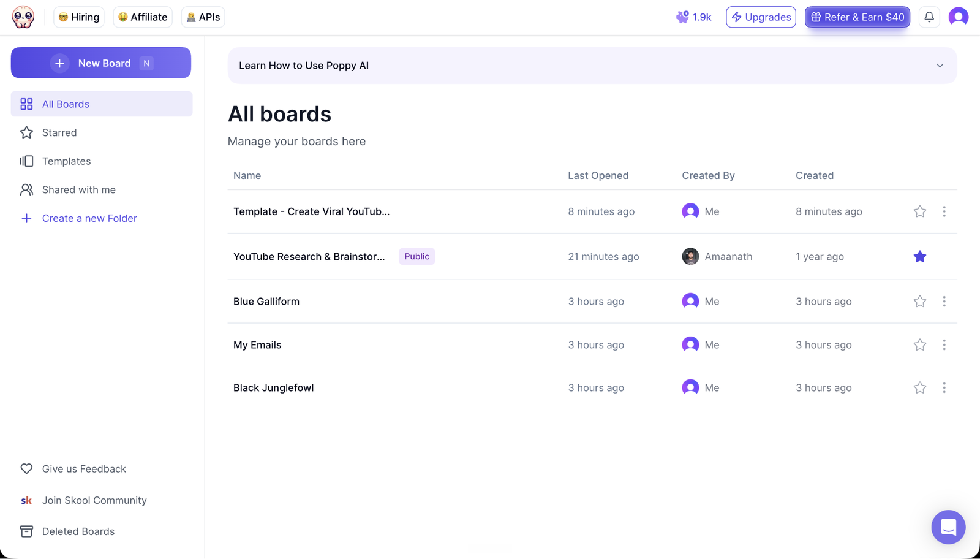The width and height of the screenshot is (980, 559).
Task: Open options menu for Black Junglefowl
Action: click(x=944, y=388)
